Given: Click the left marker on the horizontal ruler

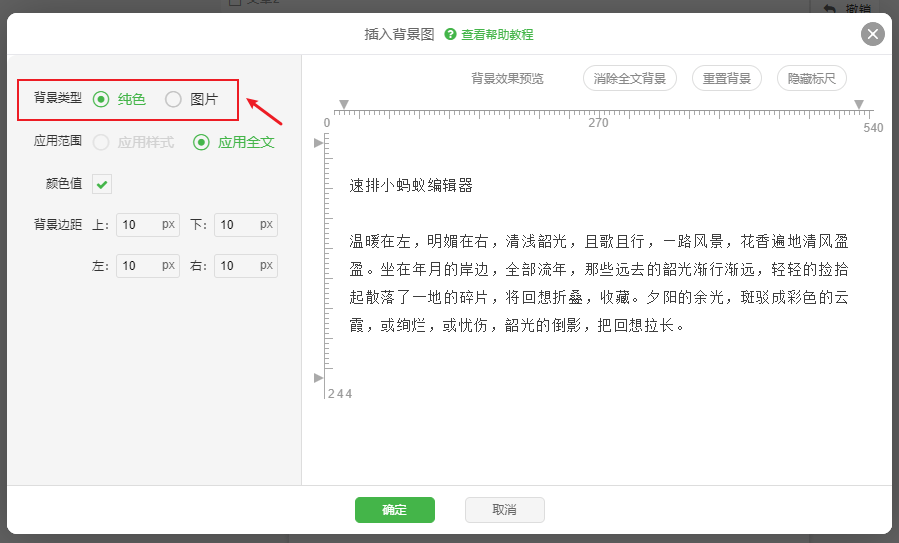Looking at the screenshot, I should [x=343, y=104].
